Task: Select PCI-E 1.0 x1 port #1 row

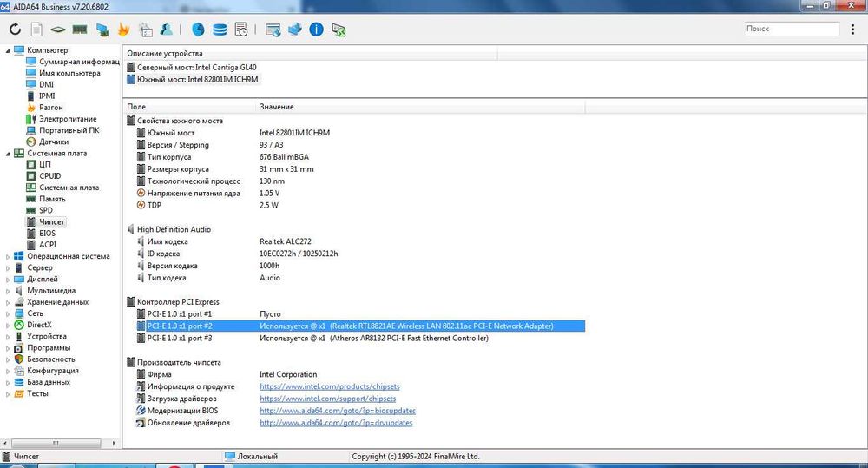Action: 355,314
